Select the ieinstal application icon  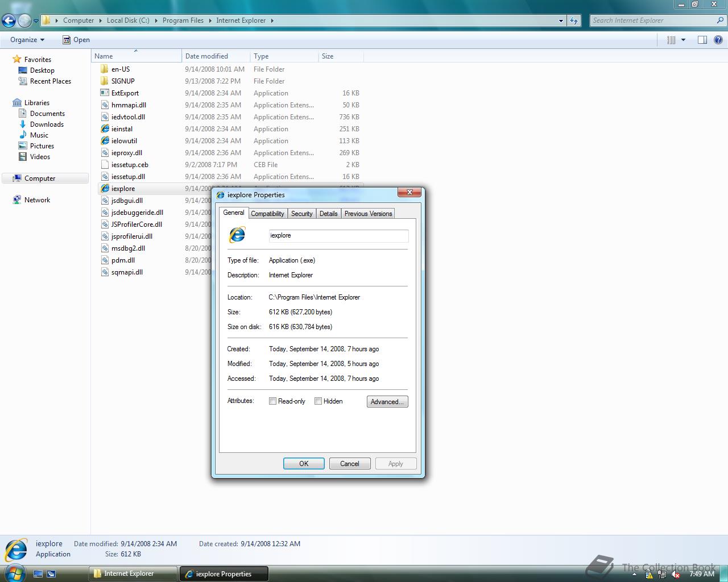point(105,129)
